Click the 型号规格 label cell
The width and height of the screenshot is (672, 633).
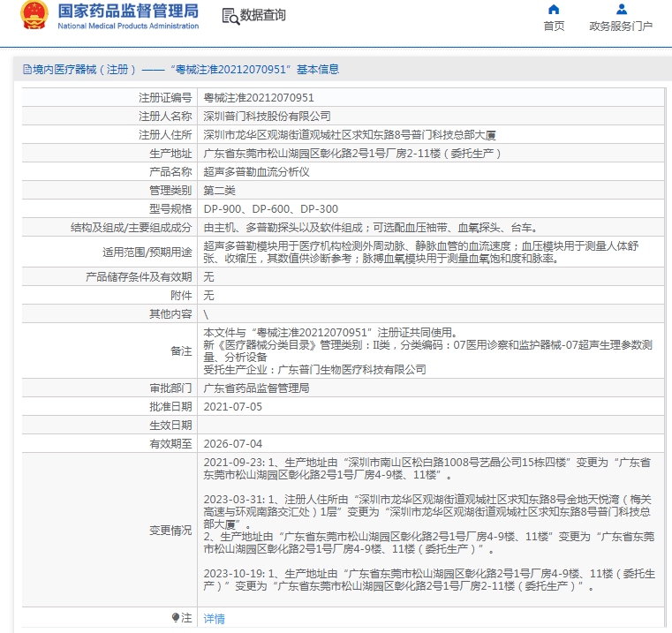pos(109,209)
